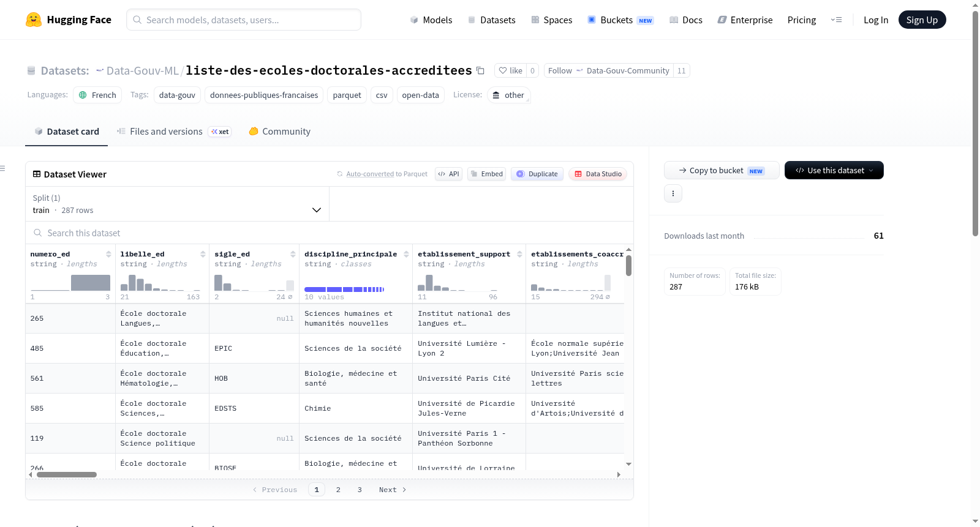Select the Université Paris Cité cell

click(x=469, y=378)
